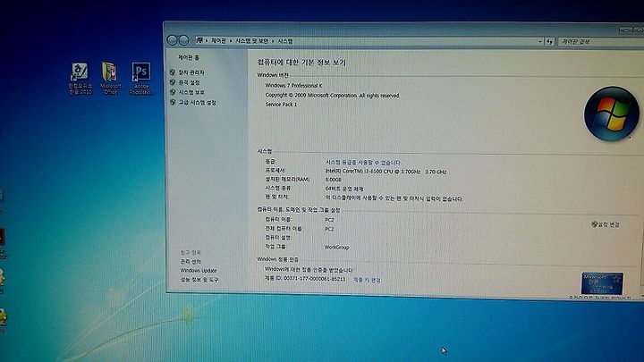Expand the arrow after 시스템 및 보안 breadcrumb
This screenshot has height=362, width=644.
tap(273, 41)
